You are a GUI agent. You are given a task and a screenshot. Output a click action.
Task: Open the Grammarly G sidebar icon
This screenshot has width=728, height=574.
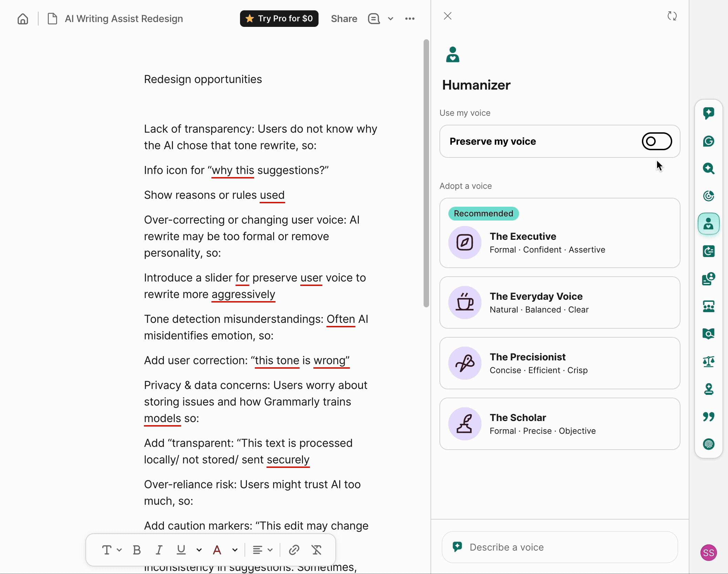[x=708, y=141]
